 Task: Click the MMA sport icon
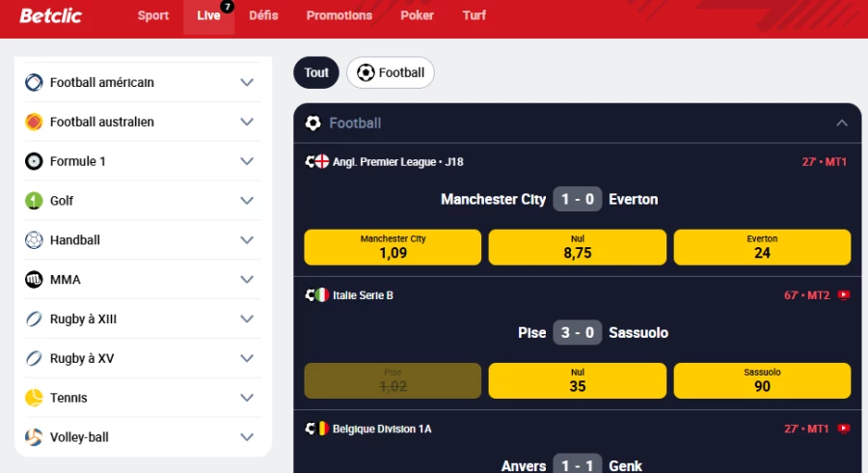(x=34, y=280)
